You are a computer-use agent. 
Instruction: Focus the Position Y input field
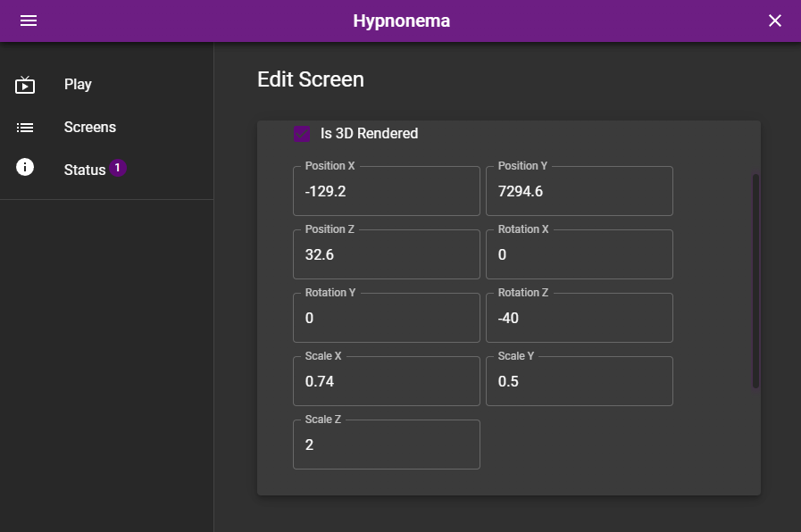click(580, 191)
